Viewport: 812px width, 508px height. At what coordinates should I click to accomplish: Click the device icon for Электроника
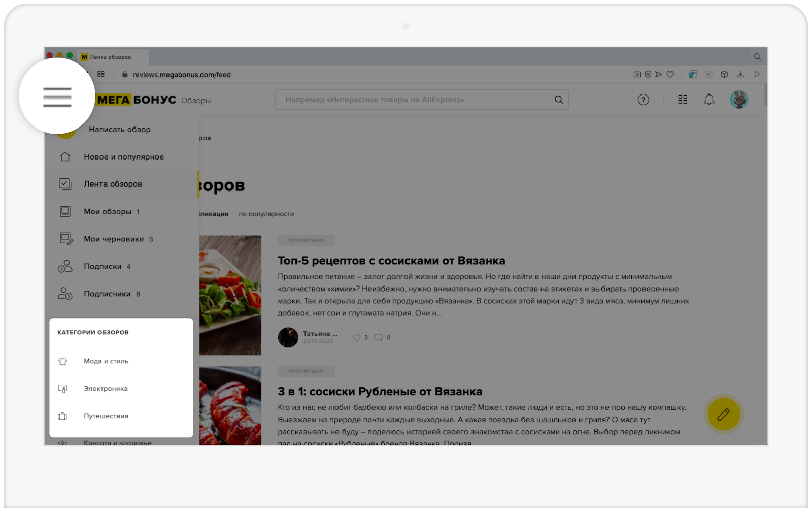click(63, 389)
